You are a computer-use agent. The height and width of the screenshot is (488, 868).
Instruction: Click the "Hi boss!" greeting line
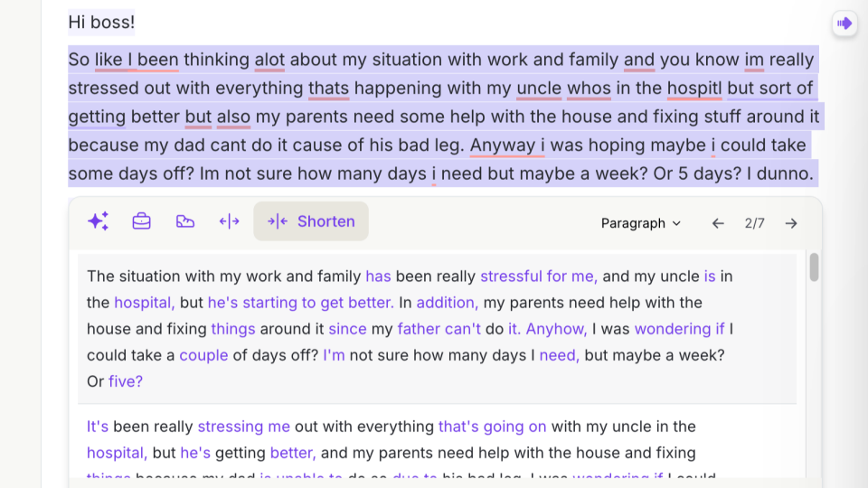(x=101, y=22)
